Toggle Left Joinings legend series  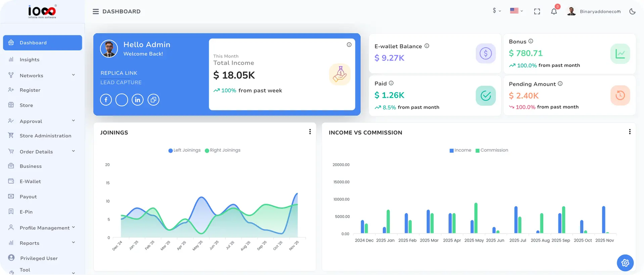184,150
